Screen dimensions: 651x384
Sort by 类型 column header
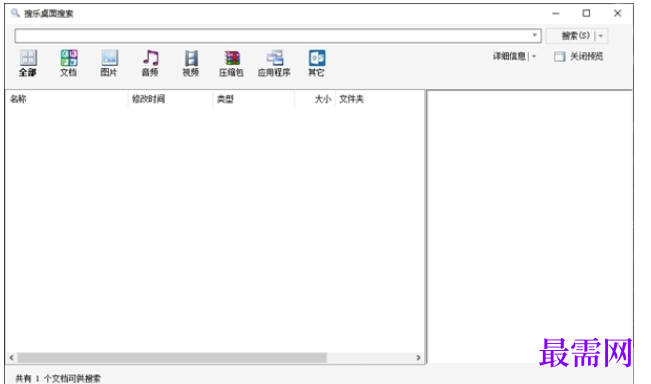[254, 99]
